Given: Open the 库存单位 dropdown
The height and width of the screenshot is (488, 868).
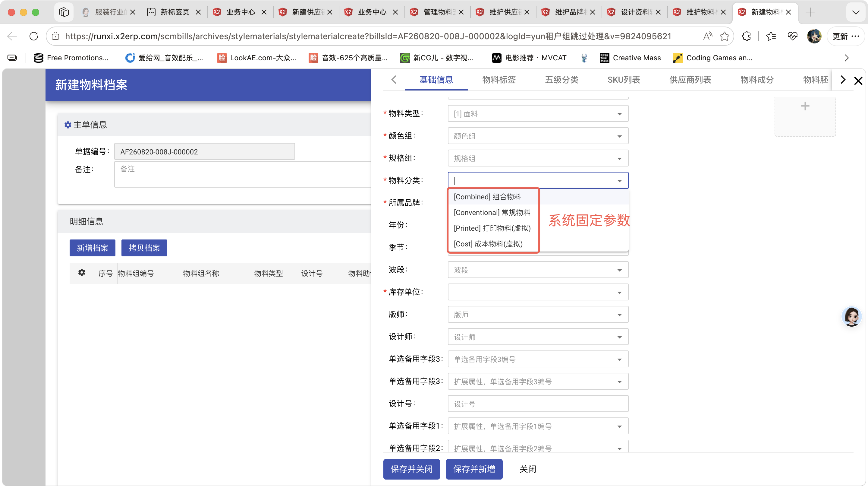Looking at the screenshot, I should (x=538, y=292).
